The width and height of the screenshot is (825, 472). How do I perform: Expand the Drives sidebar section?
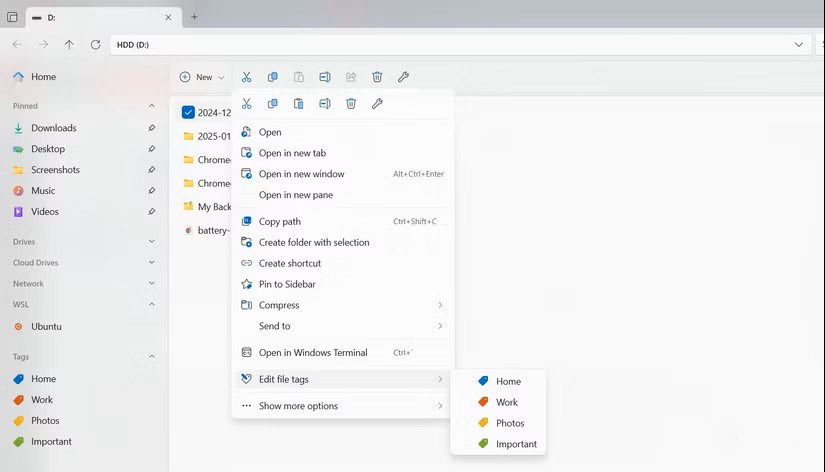tap(152, 242)
